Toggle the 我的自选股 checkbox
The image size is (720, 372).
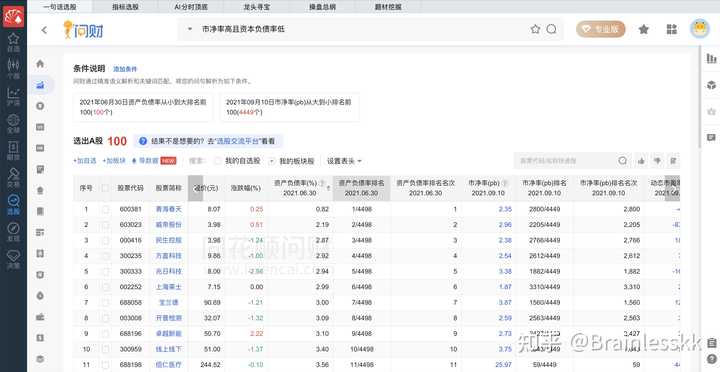pos(218,161)
